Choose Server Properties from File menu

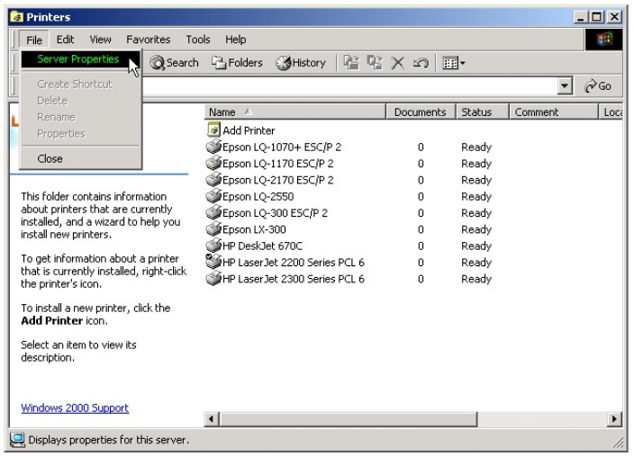pyautogui.click(x=77, y=59)
